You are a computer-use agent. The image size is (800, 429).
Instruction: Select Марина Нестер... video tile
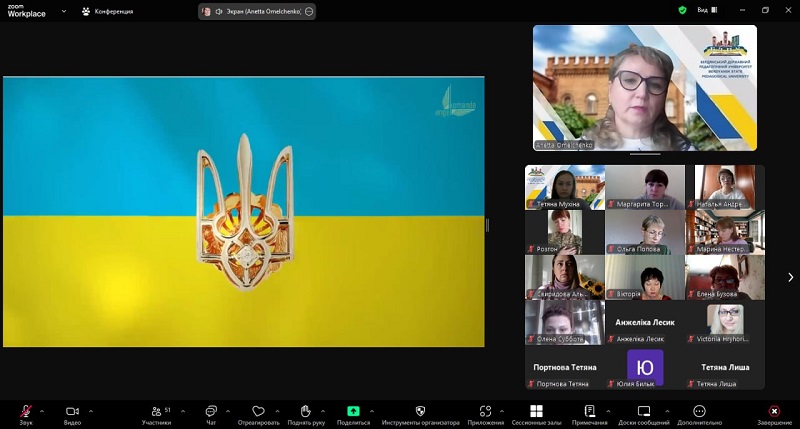725,232
